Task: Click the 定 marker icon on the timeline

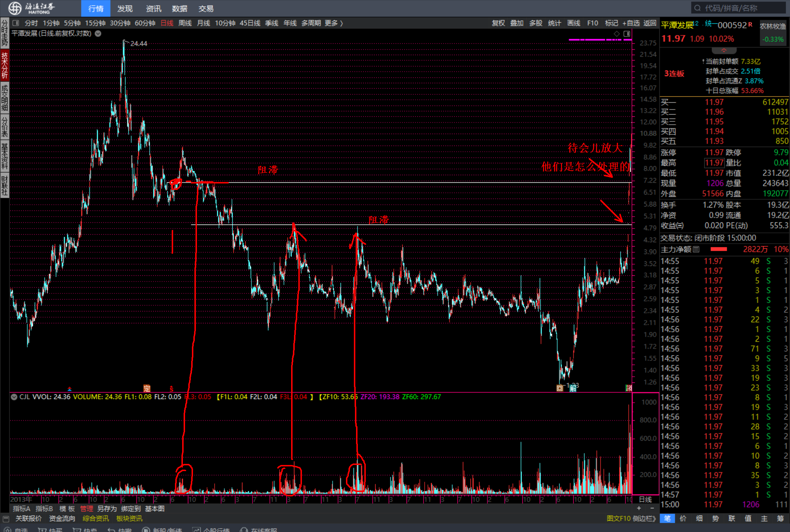Action: point(147,388)
